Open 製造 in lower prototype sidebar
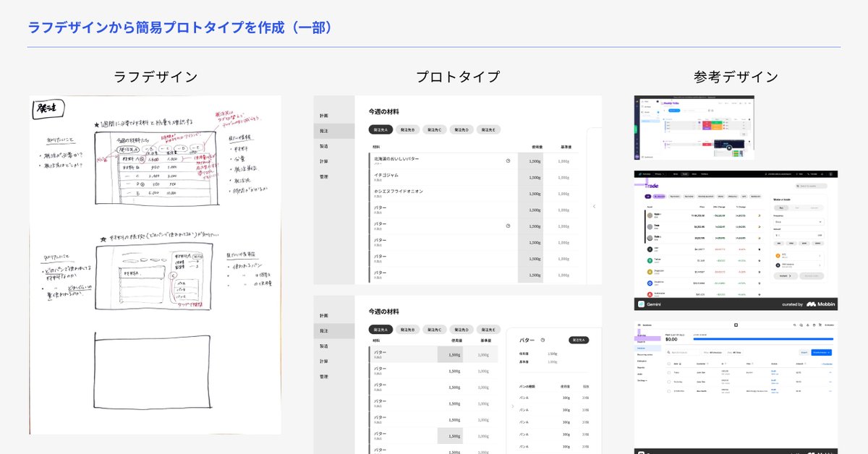This screenshot has height=454, width=868. (x=324, y=346)
